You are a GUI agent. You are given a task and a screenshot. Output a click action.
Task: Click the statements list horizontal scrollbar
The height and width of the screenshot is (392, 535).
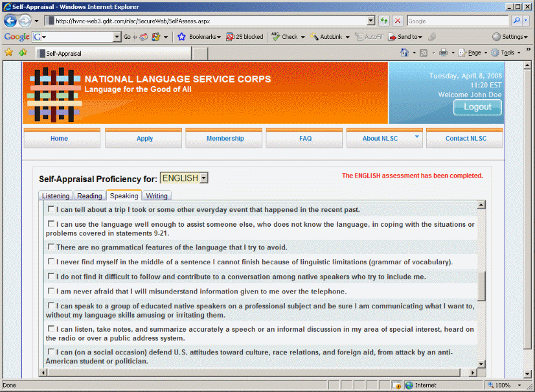click(253, 372)
